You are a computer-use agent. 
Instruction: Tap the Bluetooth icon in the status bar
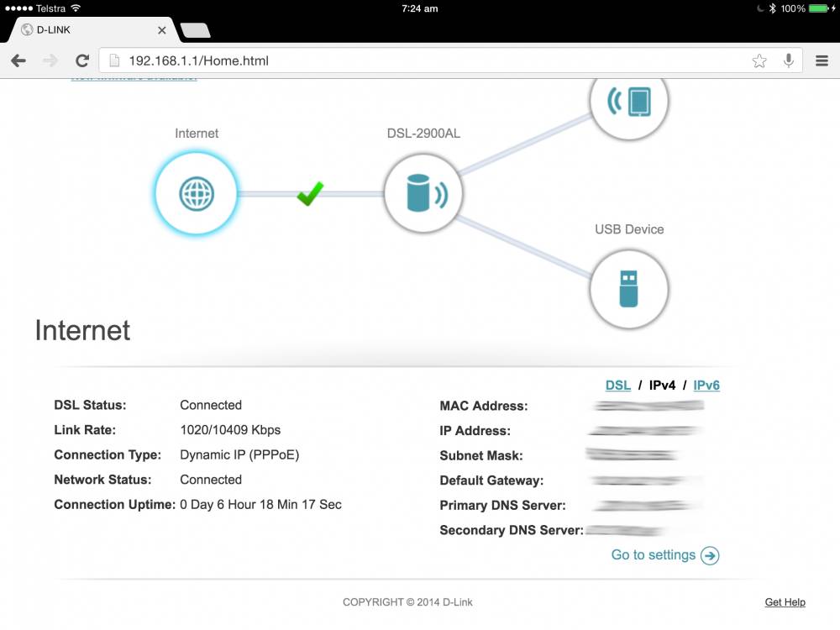click(x=772, y=8)
